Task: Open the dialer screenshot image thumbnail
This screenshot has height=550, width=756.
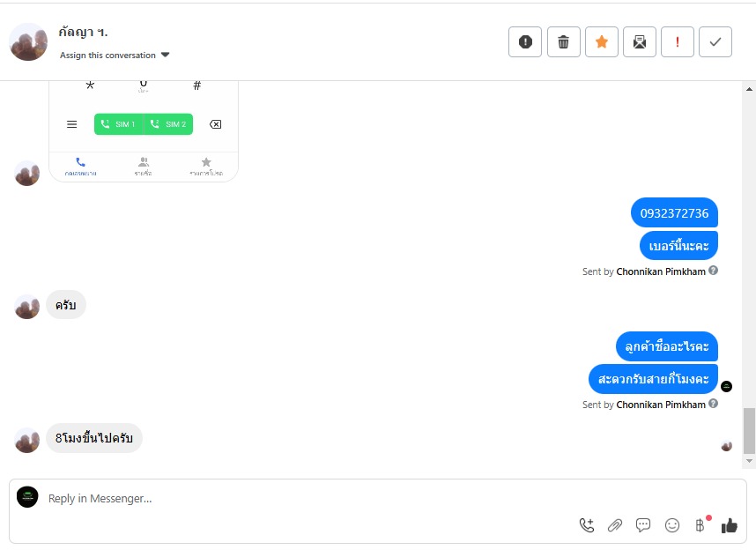Action: pyautogui.click(x=144, y=131)
